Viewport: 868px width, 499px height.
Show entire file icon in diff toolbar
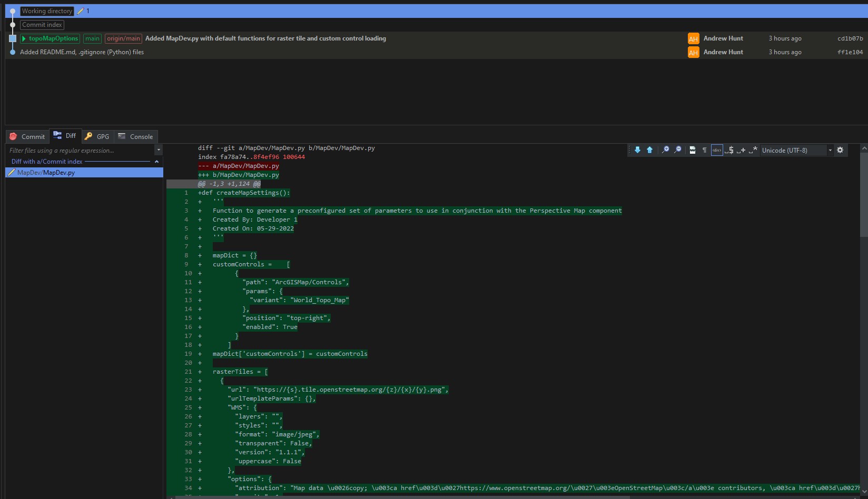pyautogui.click(x=692, y=150)
